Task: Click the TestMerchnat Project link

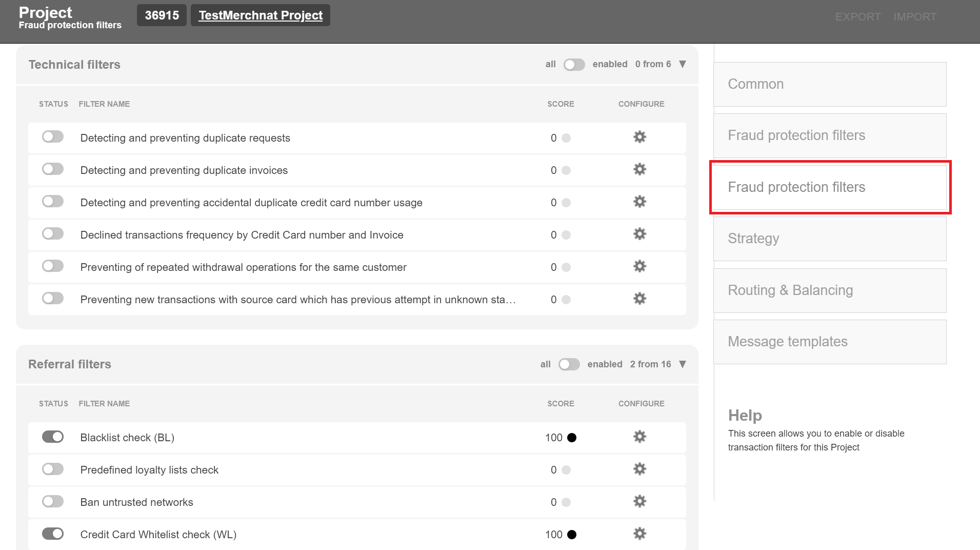Action: click(261, 15)
